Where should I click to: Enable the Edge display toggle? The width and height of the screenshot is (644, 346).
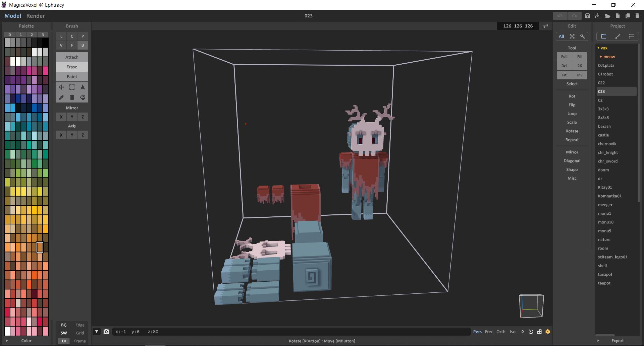click(x=80, y=325)
